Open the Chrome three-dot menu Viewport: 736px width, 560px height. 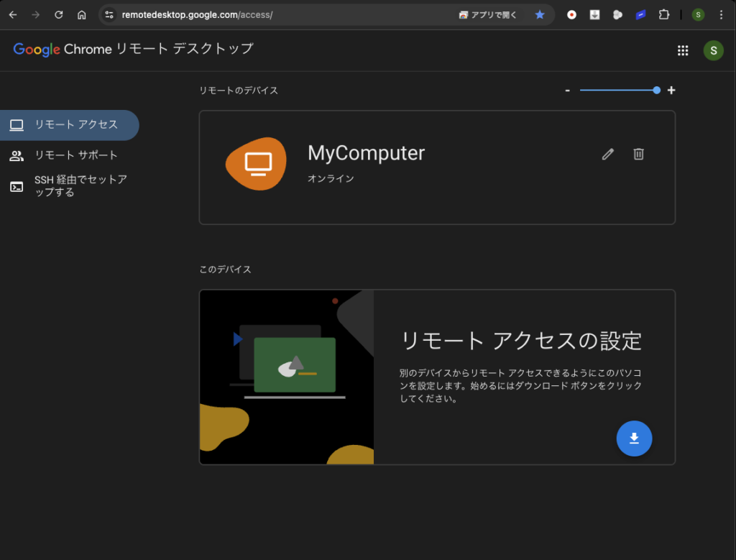tap(721, 14)
